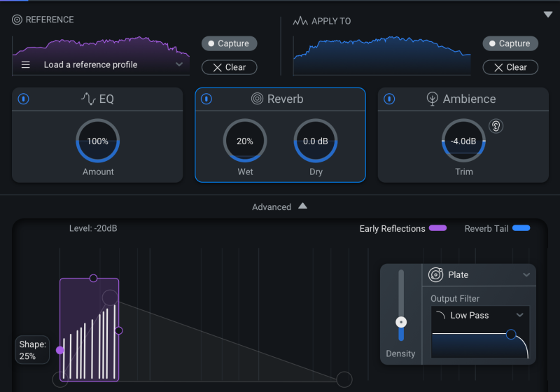Click the Ambience Trim knob at -4.0dB
560x392 pixels.
463,141
